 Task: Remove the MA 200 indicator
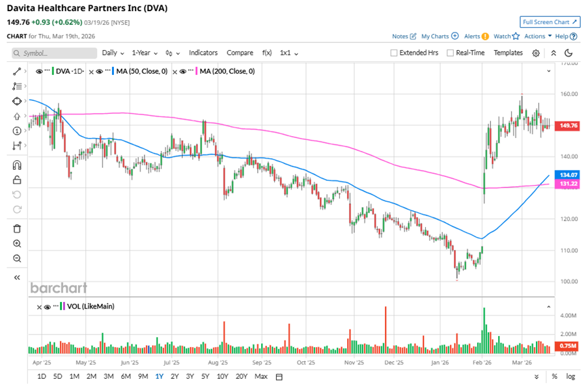[x=175, y=72]
